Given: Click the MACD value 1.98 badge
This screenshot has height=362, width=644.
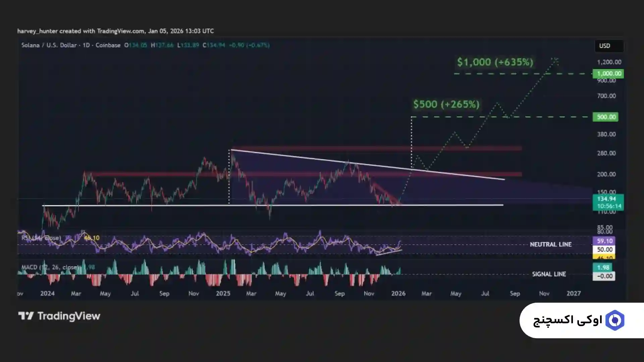Looking at the screenshot, I should [603, 267].
